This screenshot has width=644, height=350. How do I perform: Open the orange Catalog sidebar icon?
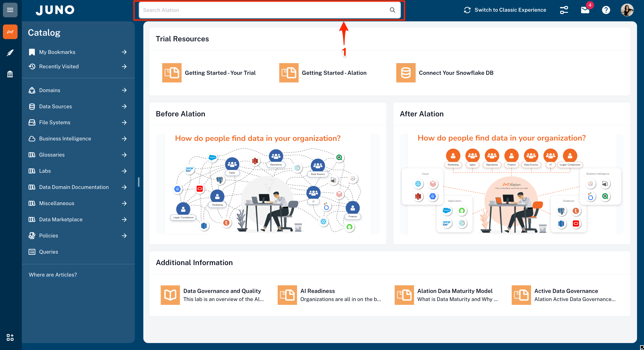tap(10, 32)
